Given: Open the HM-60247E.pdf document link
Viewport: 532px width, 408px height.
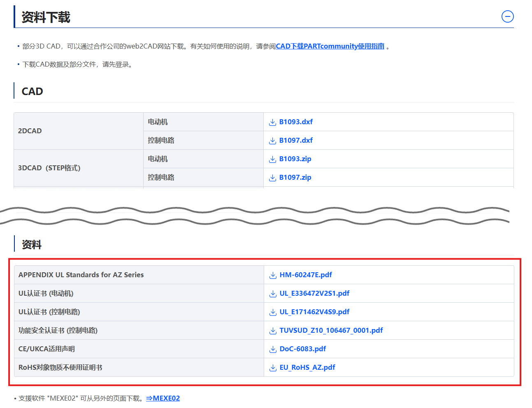Looking at the screenshot, I should point(306,275).
